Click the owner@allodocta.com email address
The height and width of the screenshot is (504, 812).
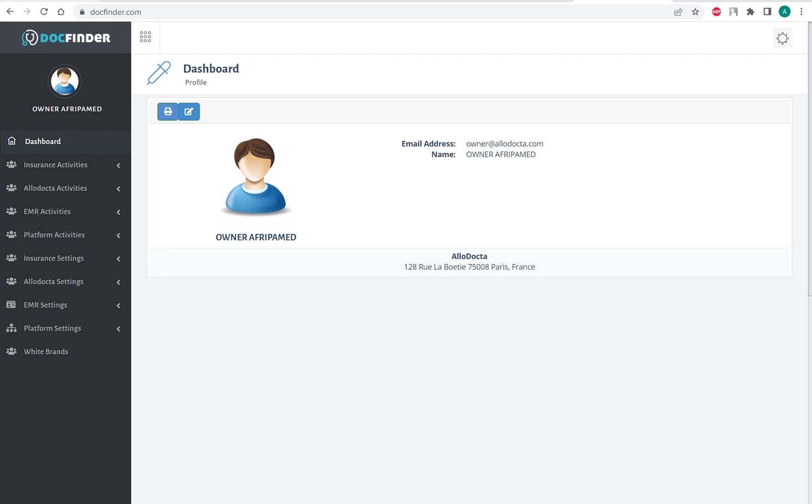click(x=504, y=144)
